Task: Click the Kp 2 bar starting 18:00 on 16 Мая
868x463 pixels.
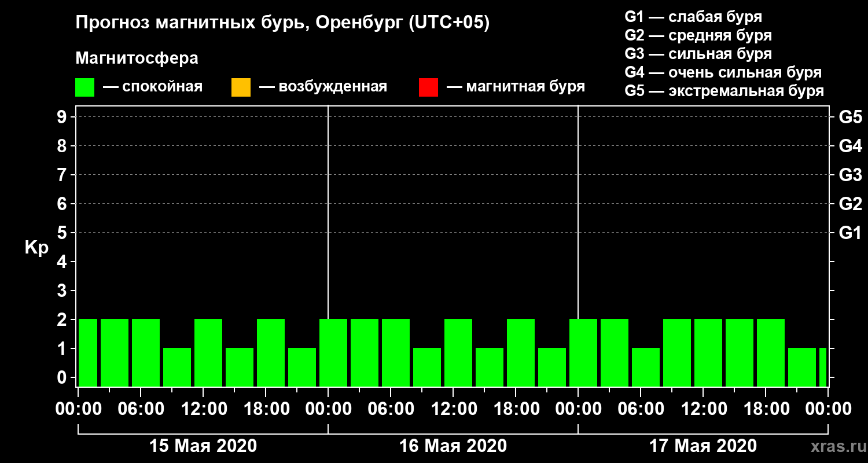Action: click(x=521, y=353)
